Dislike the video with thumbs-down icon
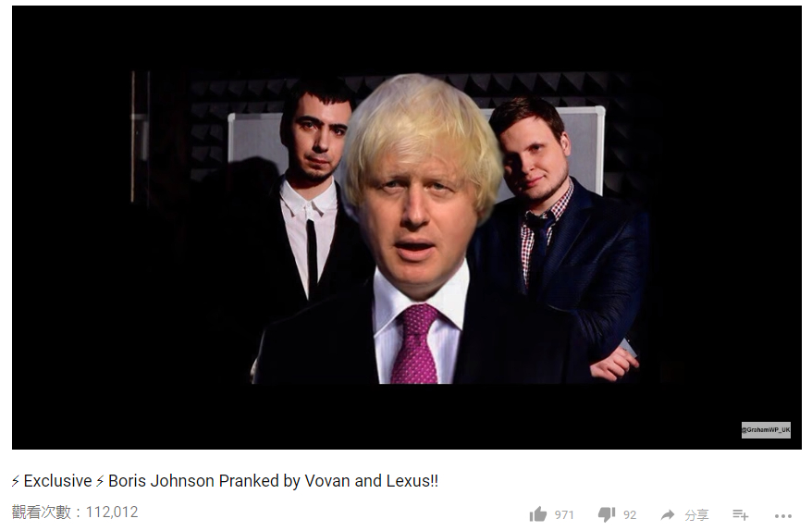 coord(607,514)
